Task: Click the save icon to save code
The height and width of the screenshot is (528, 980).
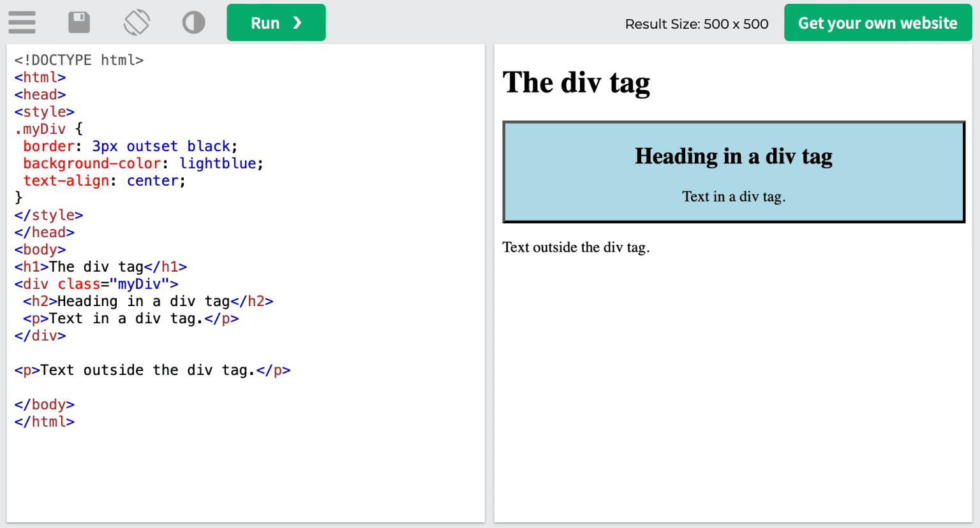Action: point(79,22)
